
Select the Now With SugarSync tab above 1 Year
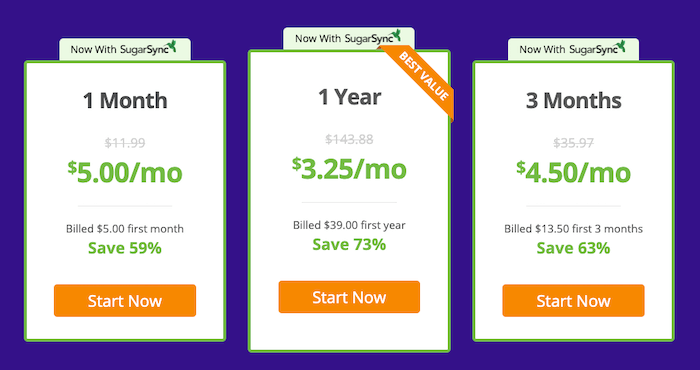point(349,38)
